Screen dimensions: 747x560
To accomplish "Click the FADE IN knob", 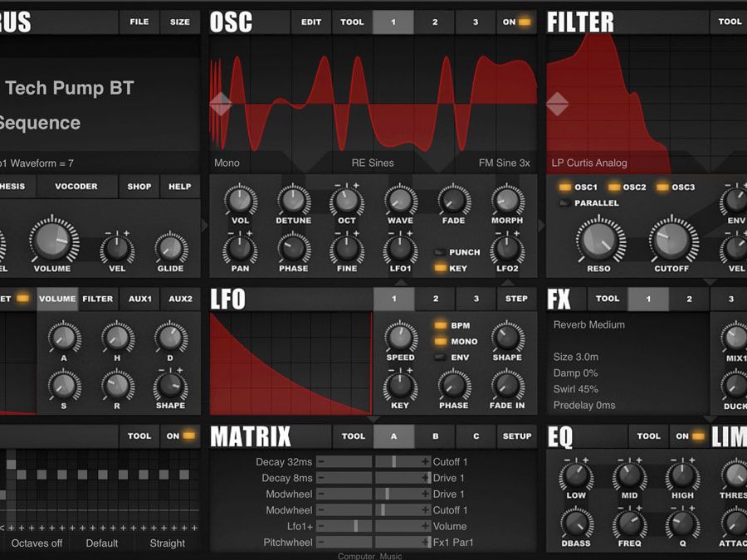I will point(507,385).
